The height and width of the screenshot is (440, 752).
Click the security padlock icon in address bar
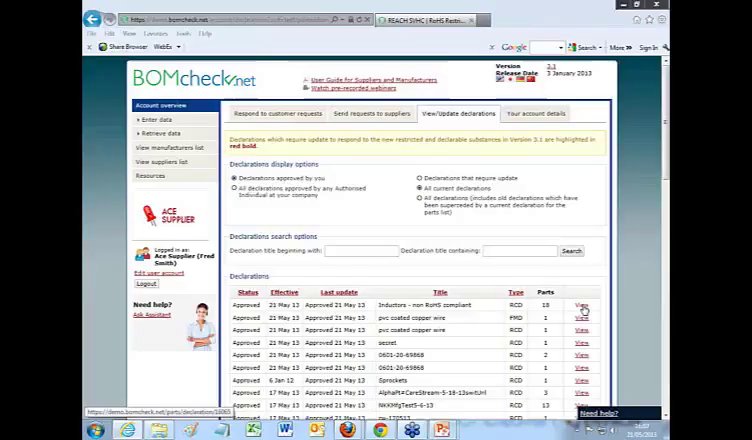(x=351, y=20)
